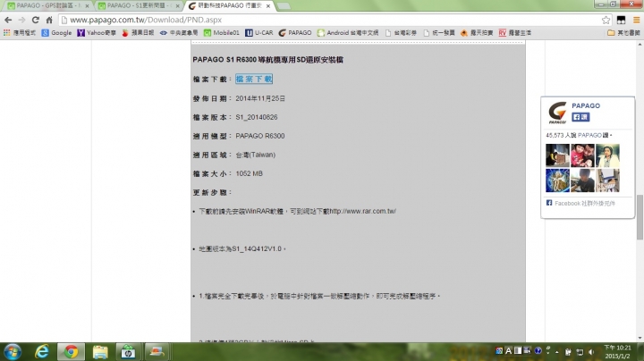This screenshot has width=644, height=361.
Task: Click the Facebook social plugin link
Action: tap(584, 203)
